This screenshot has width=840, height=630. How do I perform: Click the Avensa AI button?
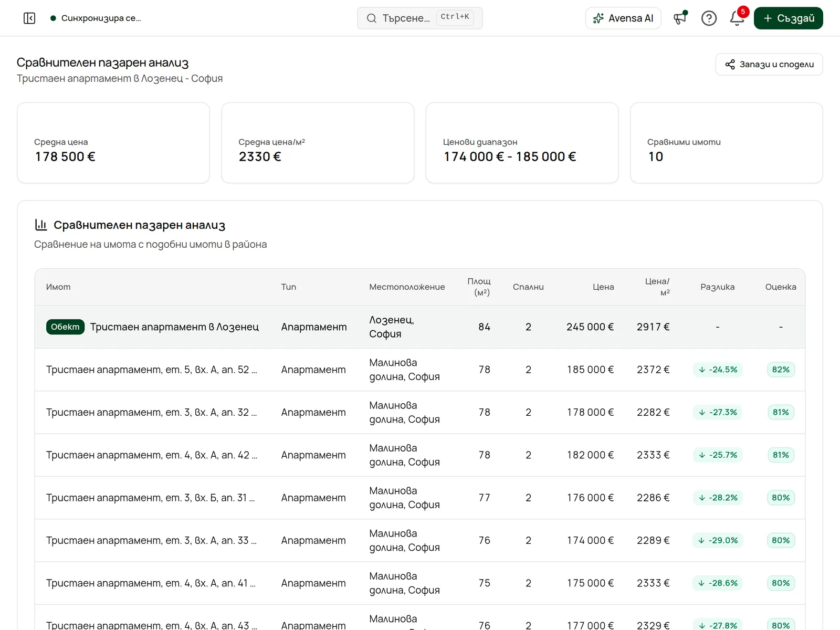pyautogui.click(x=623, y=18)
